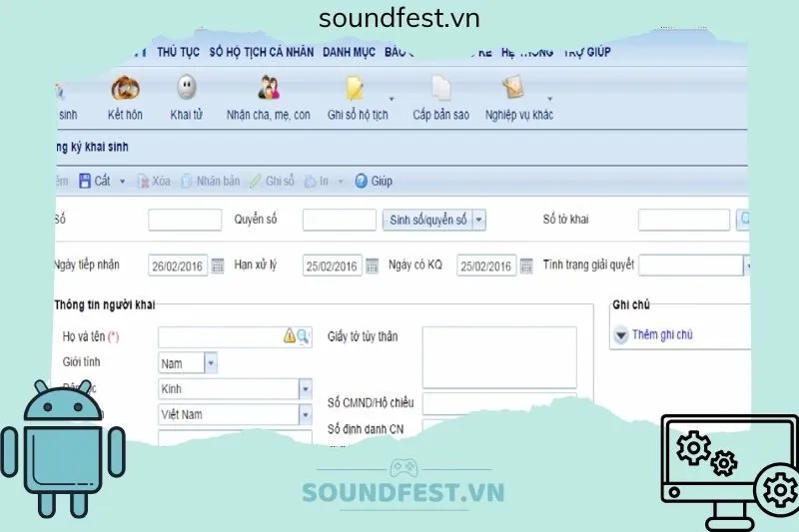This screenshot has height=532, width=799.
Task: Expand Thêm ghi chú section
Action: click(x=620, y=335)
